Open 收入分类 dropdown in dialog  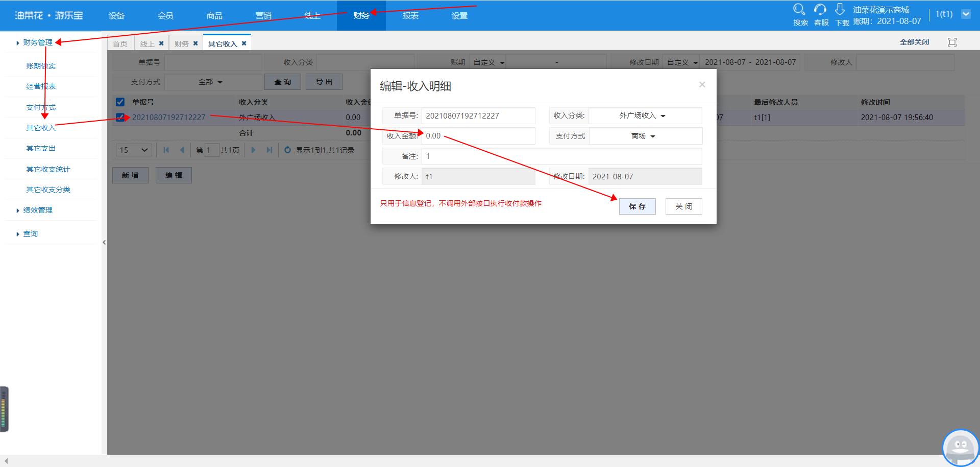(645, 116)
